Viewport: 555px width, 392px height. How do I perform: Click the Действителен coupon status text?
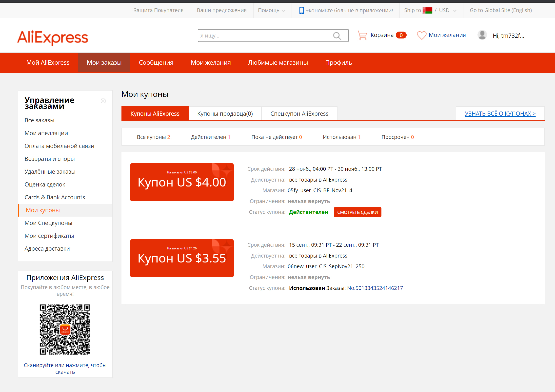(309, 212)
